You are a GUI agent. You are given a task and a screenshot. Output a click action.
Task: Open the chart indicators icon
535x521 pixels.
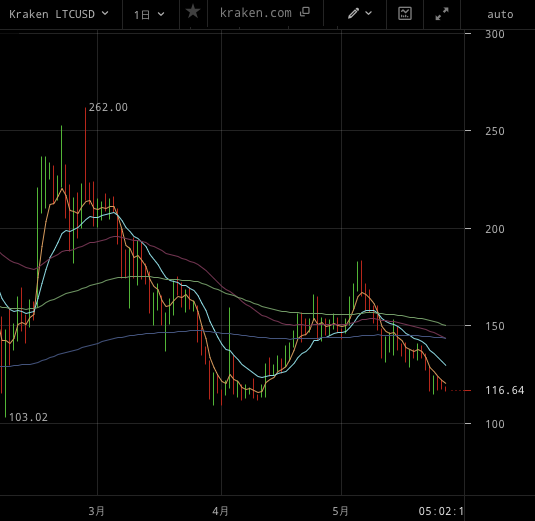(405, 13)
